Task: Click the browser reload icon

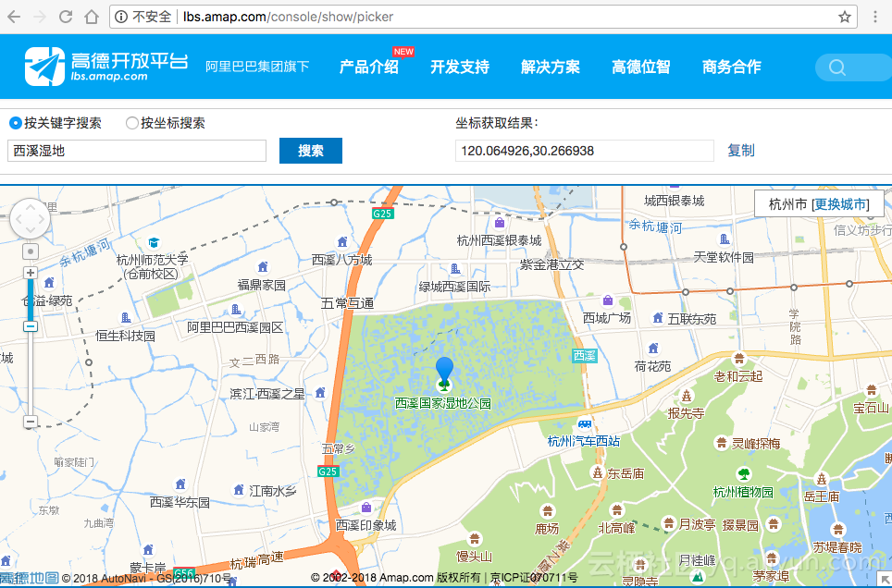Action: pyautogui.click(x=66, y=17)
